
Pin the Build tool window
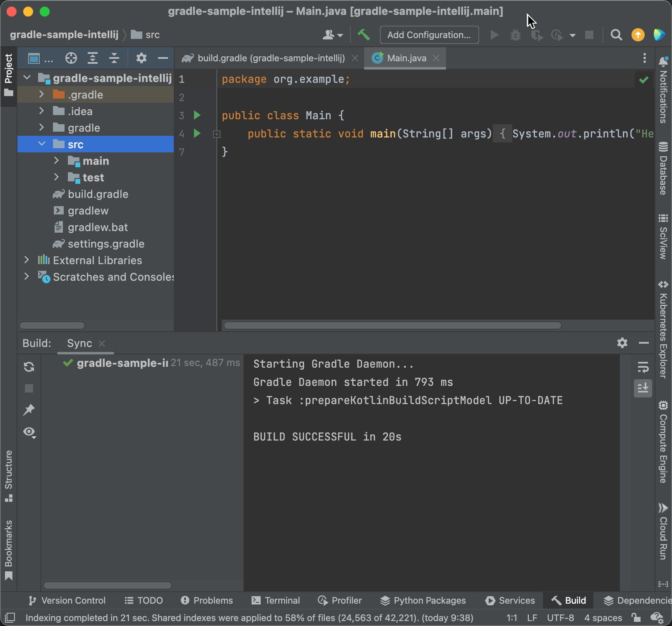[x=29, y=410]
